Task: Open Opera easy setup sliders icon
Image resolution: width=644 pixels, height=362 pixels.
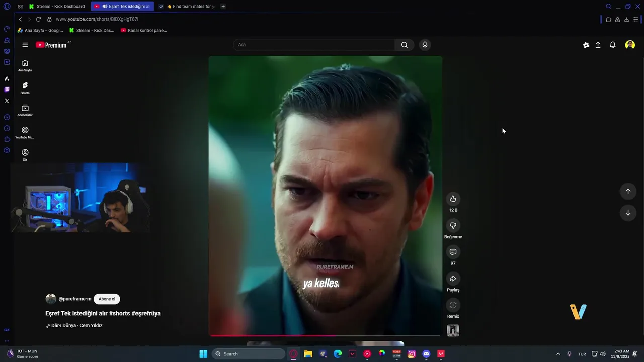Action: point(636,19)
